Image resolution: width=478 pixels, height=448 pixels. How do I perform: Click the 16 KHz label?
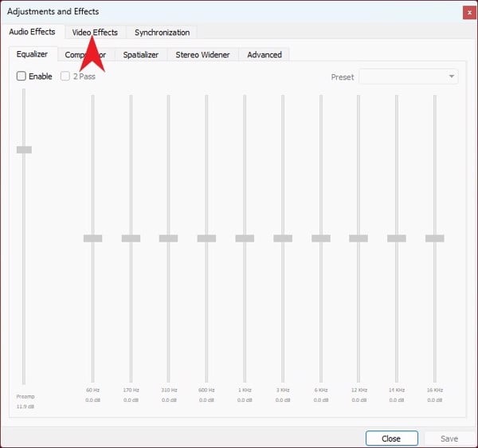pyautogui.click(x=435, y=390)
